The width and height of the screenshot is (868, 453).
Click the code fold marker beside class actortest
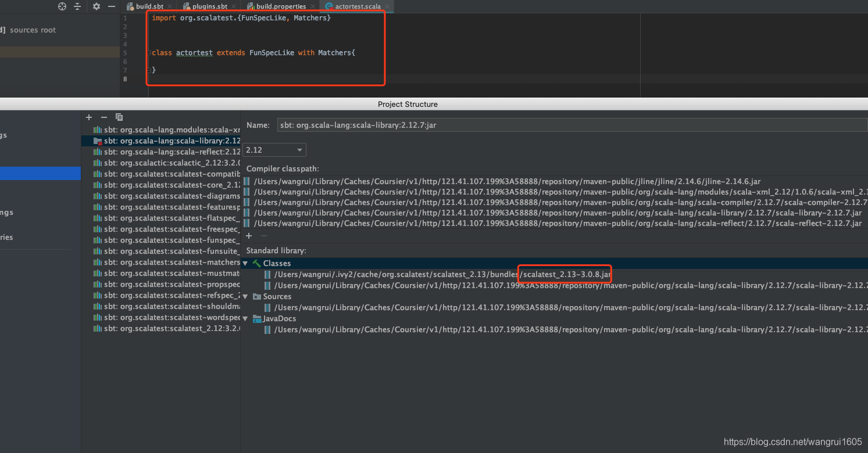tap(149, 53)
